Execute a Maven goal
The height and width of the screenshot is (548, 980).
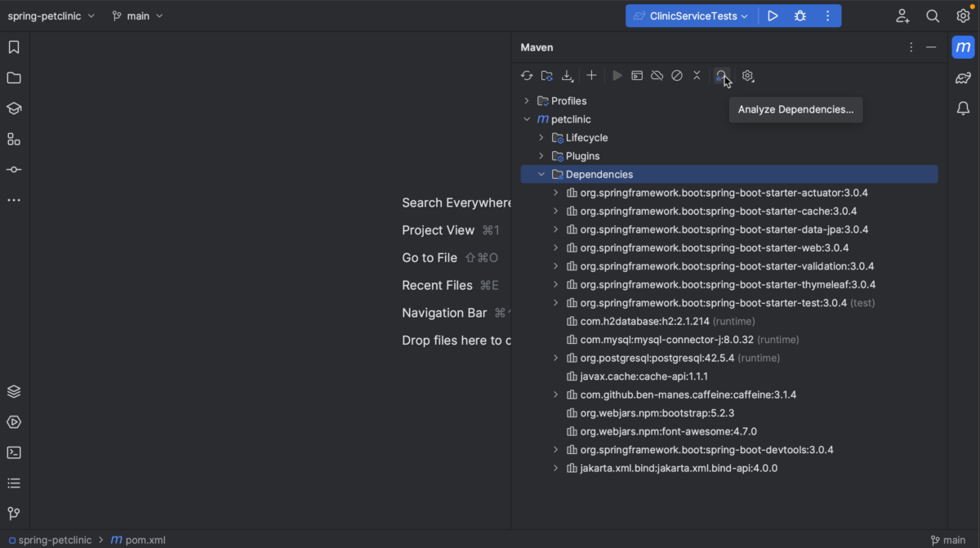click(637, 75)
